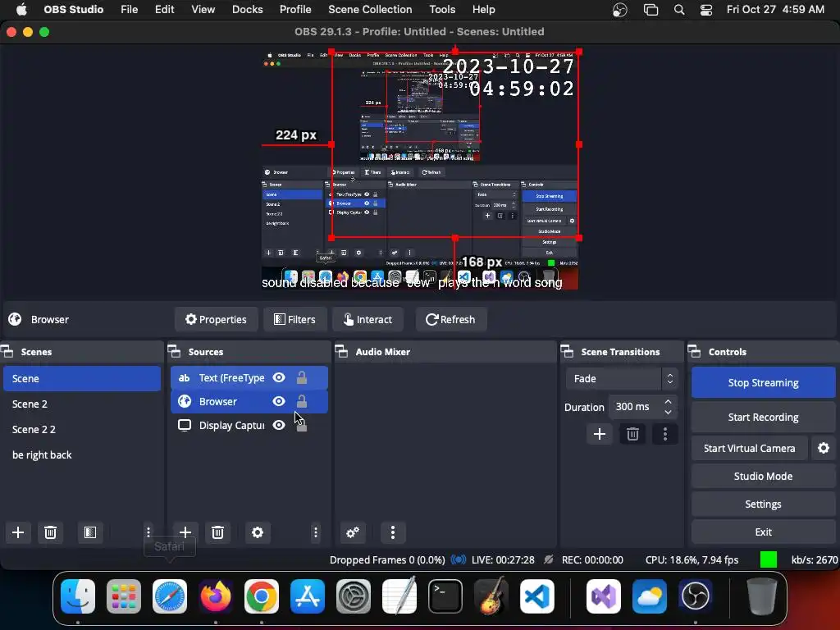Open Sources panel three-dot menu

[316, 532]
